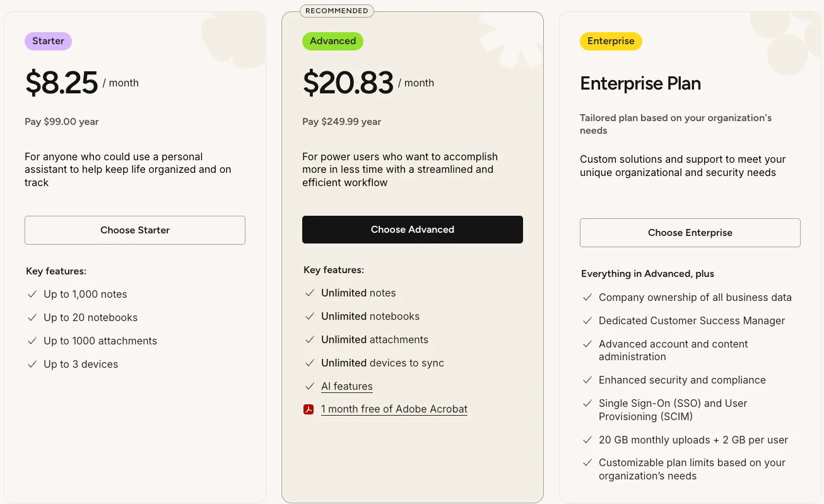The height and width of the screenshot is (504, 824).
Task: Click checkmark beside Up to 20 notebooks
Action: click(32, 317)
